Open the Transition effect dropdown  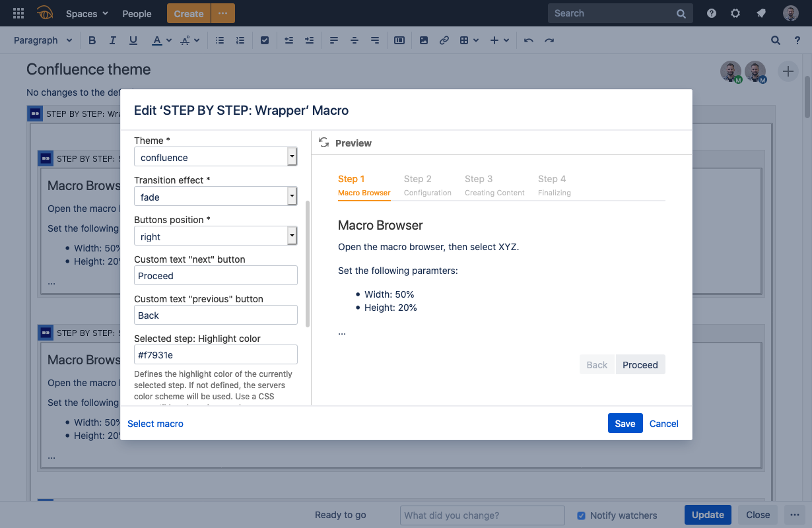291,196
